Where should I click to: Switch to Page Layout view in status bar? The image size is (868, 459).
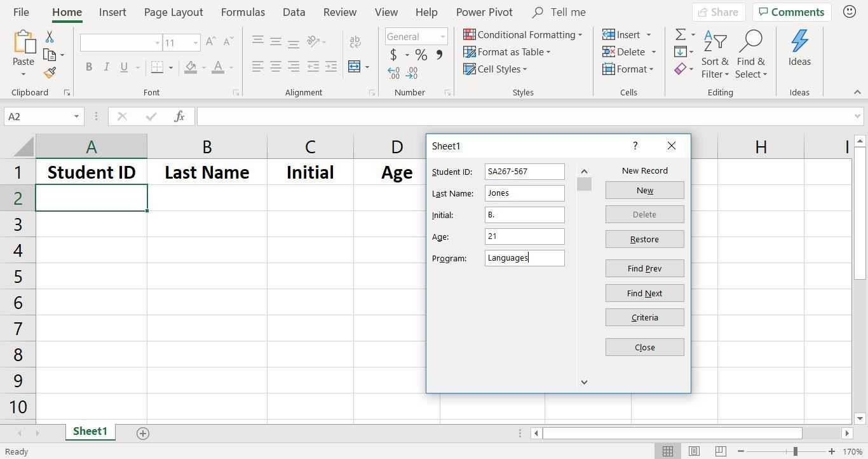[694, 451]
